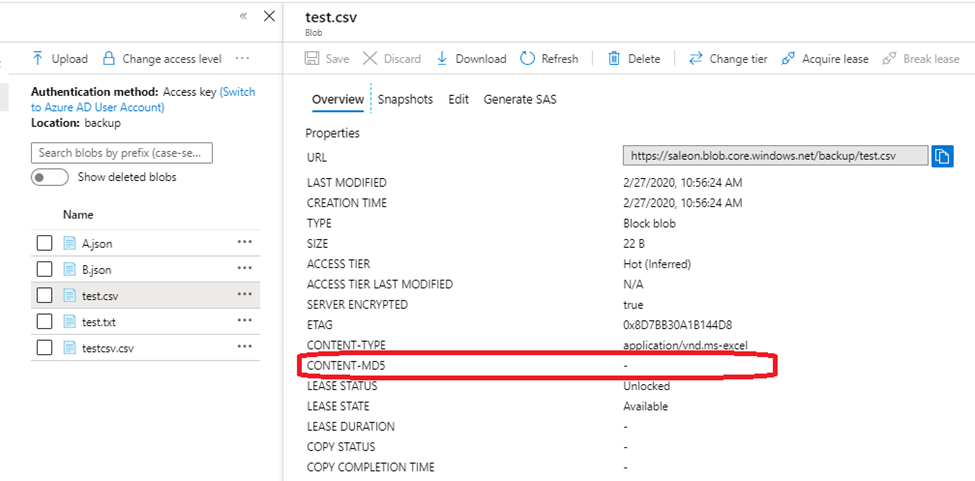Click the Hot (Inferred) access tier value
This screenshot has width=975, height=481.
[657, 264]
